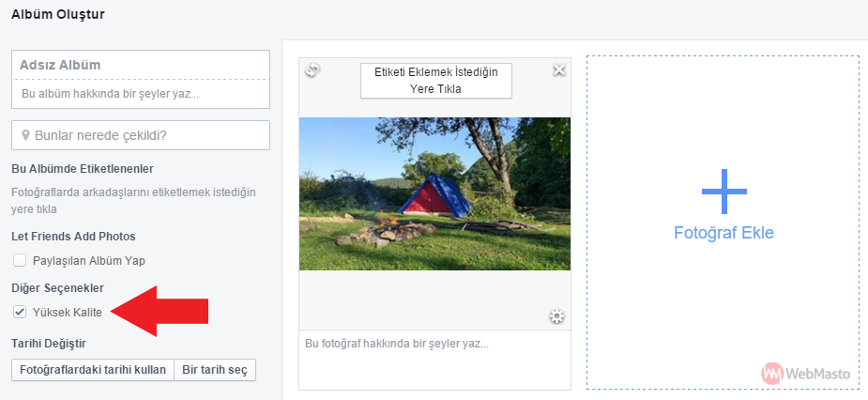Enable Paylaşılan Albüm Yap checkbox
The image size is (868, 400).
click(x=20, y=260)
